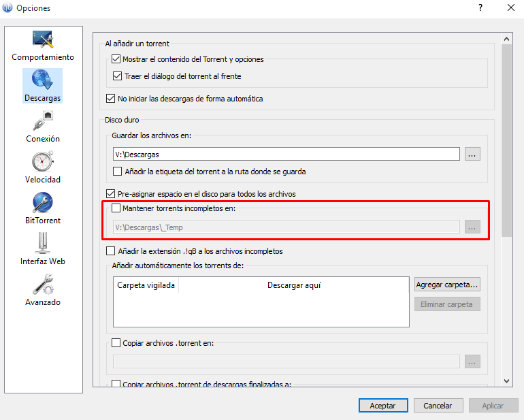Check Copiar archivos .torrent de descargas finalizadas

pos(116,383)
